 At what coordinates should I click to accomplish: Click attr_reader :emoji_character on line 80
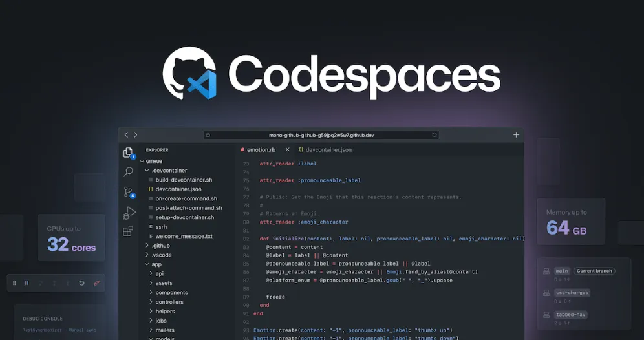[304, 222]
